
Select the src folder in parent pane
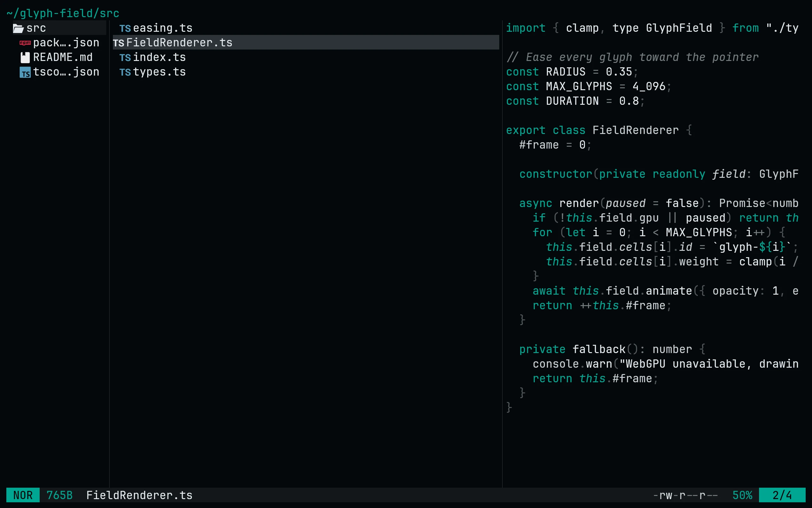[59, 28]
